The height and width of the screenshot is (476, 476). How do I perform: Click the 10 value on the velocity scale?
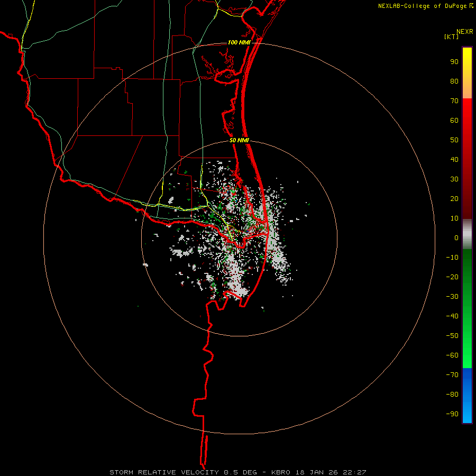[454, 218]
